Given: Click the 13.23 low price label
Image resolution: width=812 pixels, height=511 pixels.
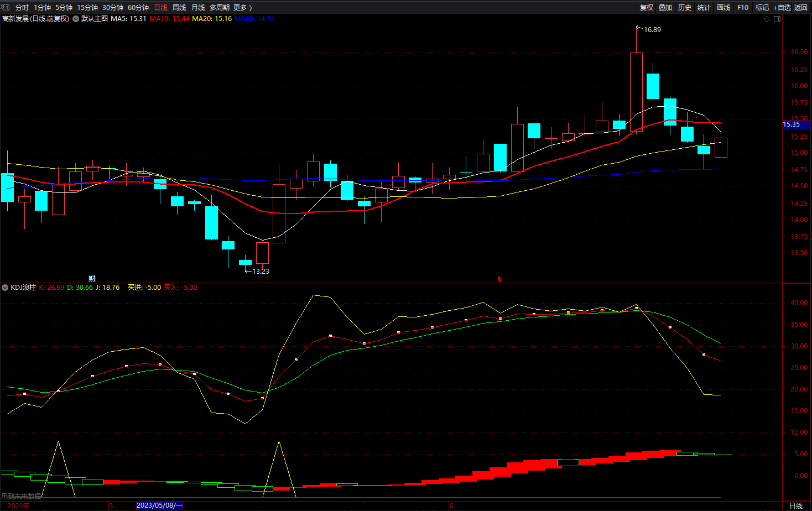Looking at the screenshot, I should [x=261, y=272].
